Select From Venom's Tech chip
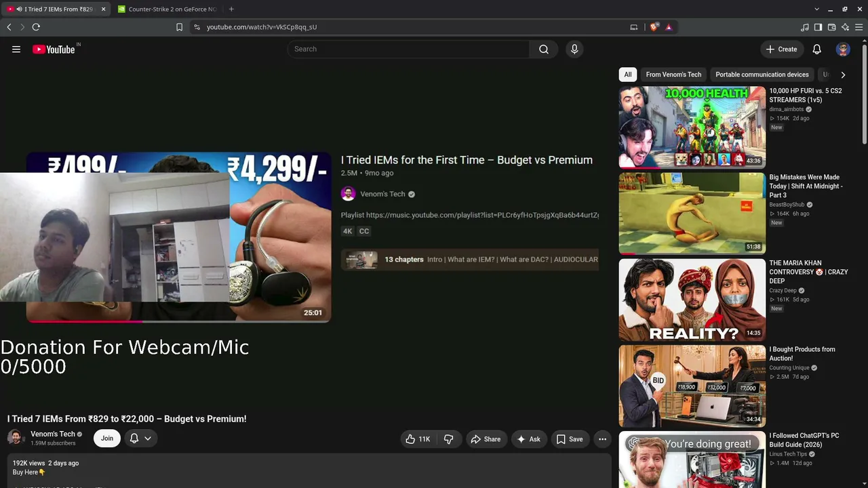Screen dimensions: 868x488 [x=673, y=75]
